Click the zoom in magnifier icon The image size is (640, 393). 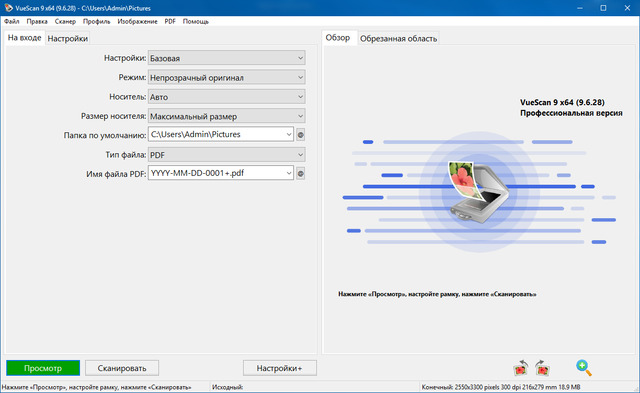tap(584, 368)
